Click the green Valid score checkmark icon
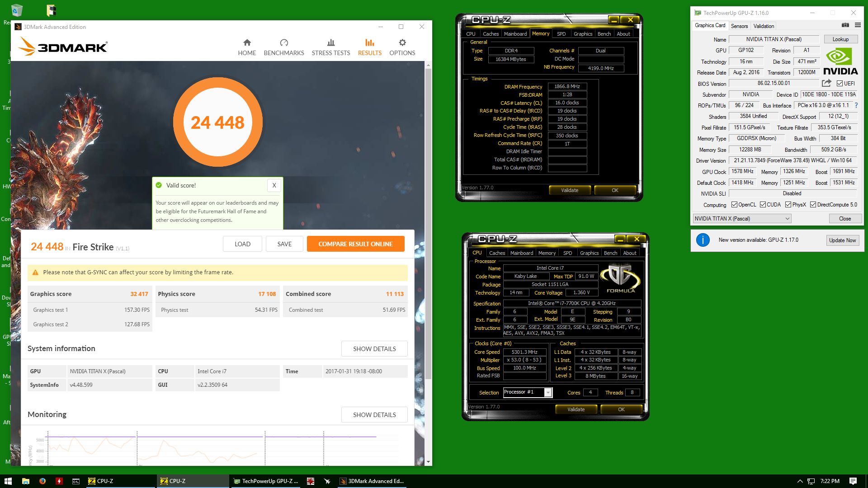Viewport: 868px width, 488px height. [159, 185]
